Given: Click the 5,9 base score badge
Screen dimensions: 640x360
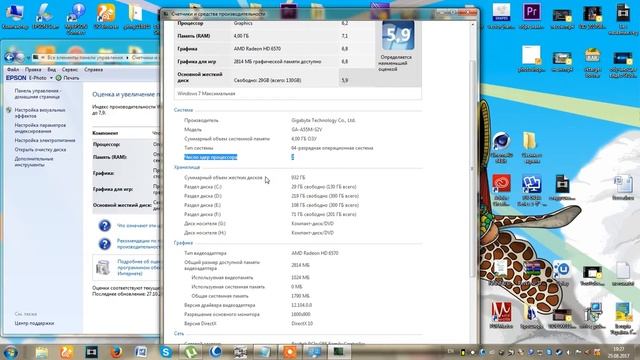Looking at the screenshot, I should click(x=398, y=36).
